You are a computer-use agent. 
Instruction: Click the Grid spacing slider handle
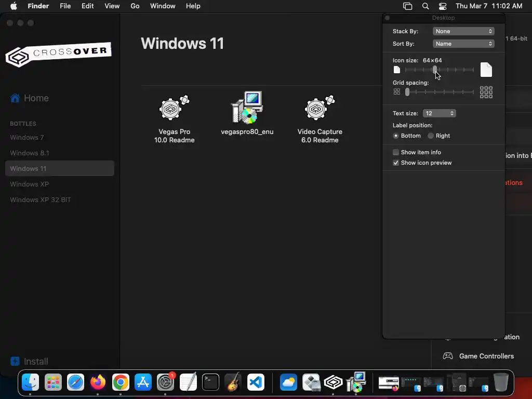point(407,92)
